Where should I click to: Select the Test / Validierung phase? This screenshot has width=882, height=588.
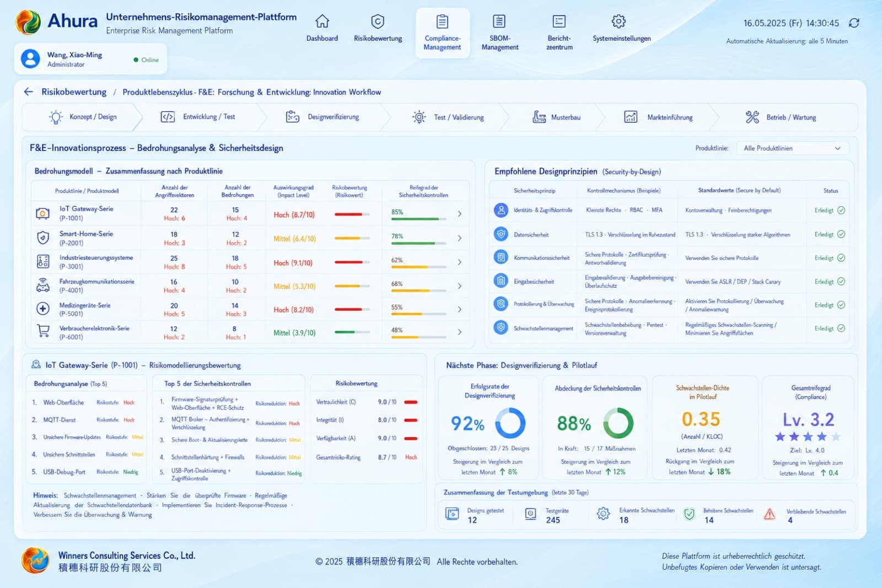448,117
